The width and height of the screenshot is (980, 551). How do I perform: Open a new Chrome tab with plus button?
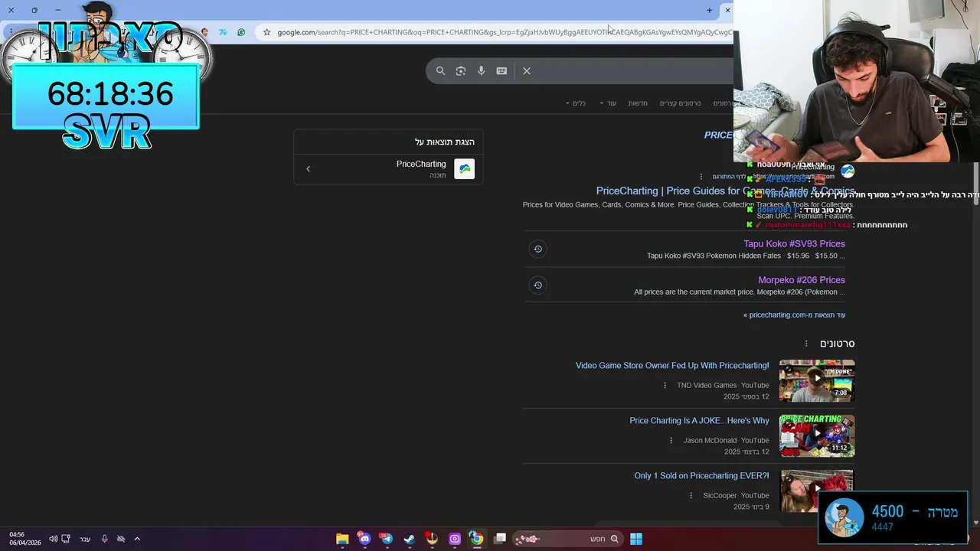click(709, 10)
